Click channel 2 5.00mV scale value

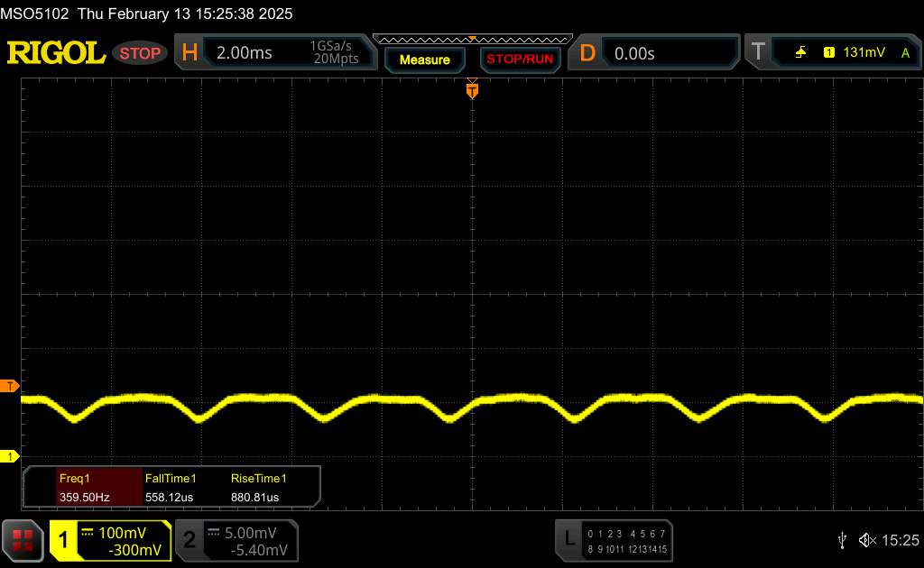(251, 533)
